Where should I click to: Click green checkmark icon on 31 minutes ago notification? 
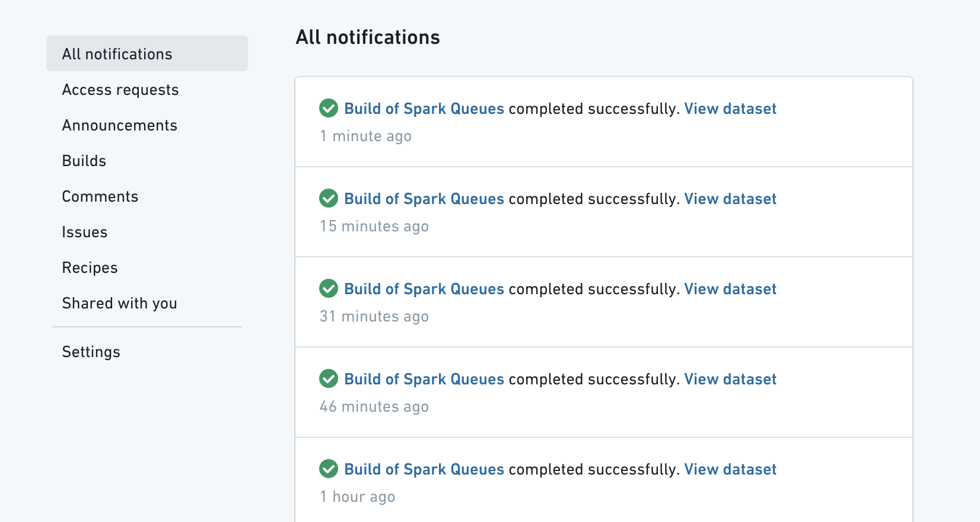tap(329, 288)
